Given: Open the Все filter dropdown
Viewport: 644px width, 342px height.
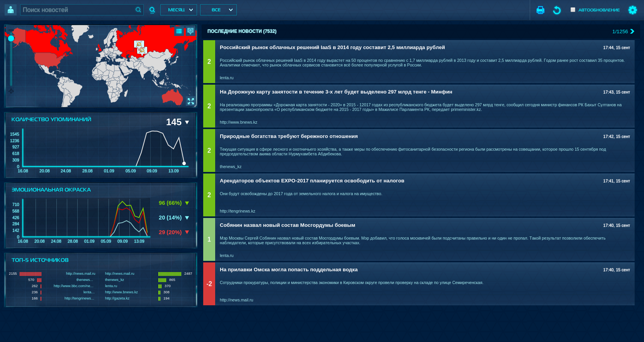Looking at the screenshot, I should [218, 10].
